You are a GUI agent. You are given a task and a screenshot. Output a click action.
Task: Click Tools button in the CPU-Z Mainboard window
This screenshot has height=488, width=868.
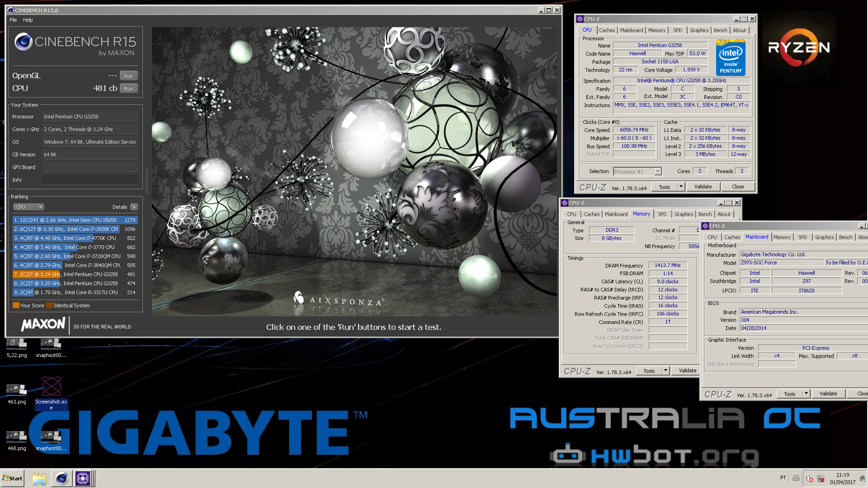(x=790, y=394)
